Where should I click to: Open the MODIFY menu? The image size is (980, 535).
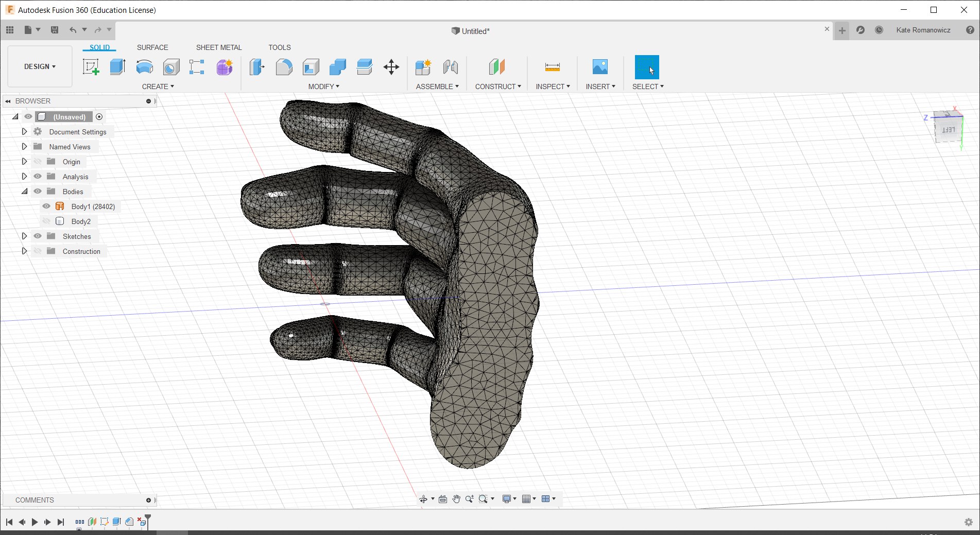coord(324,87)
